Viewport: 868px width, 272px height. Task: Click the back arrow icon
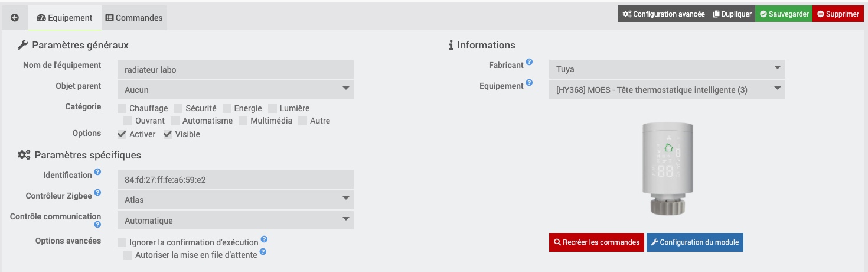click(15, 18)
